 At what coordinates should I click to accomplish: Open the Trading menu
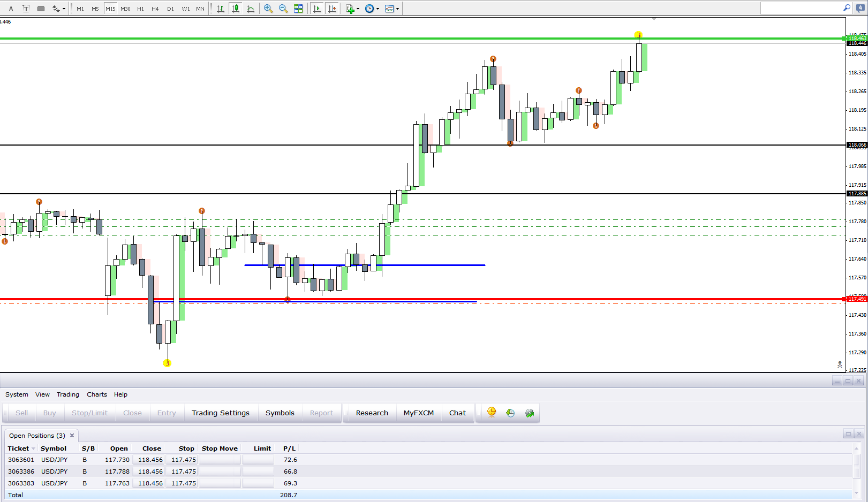[68, 394]
